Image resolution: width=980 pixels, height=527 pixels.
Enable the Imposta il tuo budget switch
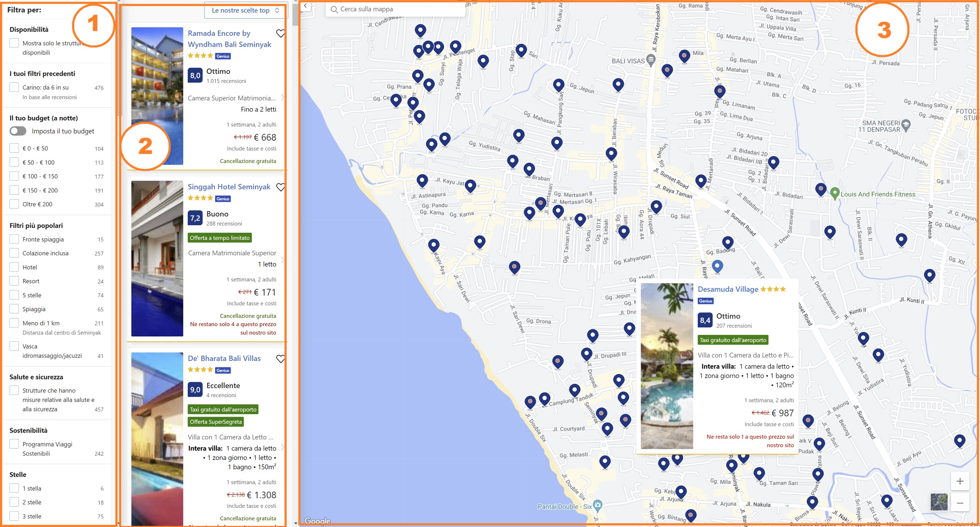(x=17, y=131)
